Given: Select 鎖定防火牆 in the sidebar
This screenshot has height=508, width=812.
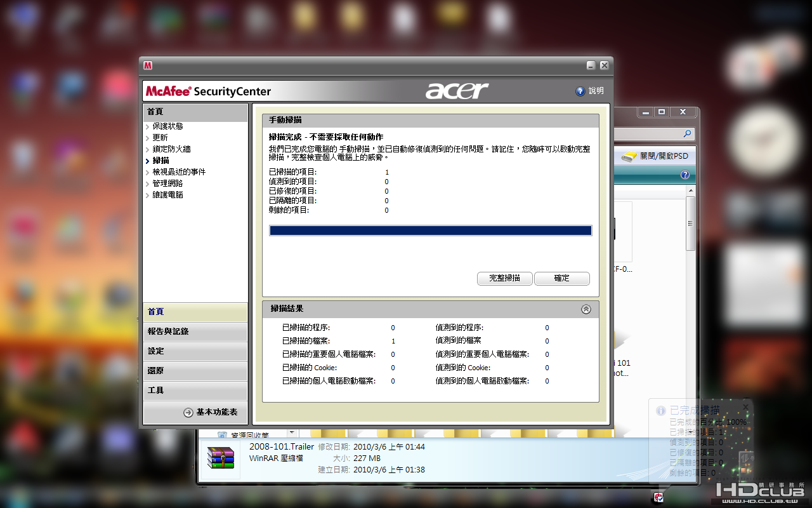Looking at the screenshot, I should pyautogui.click(x=171, y=149).
